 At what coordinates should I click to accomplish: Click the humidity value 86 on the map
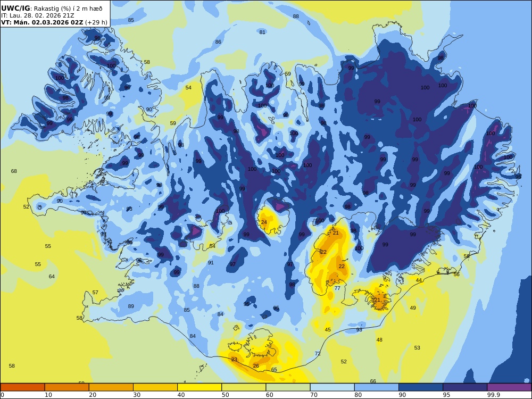point(218,42)
